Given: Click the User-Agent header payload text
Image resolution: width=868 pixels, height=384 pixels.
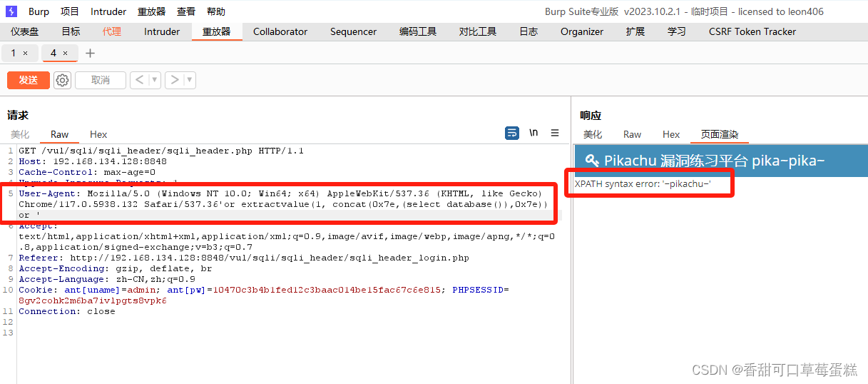Looking at the screenshot, I should pyautogui.click(x=284, y=204).
